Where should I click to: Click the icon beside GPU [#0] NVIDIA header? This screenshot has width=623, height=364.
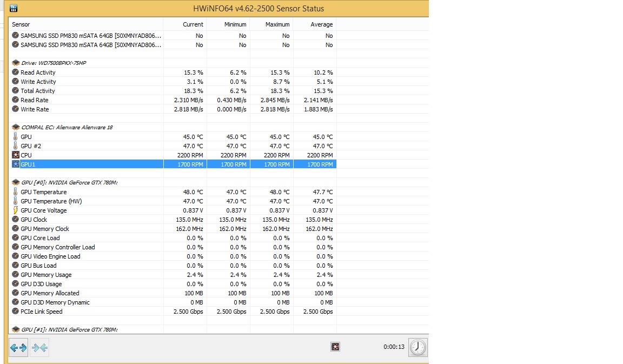[x=16, y=182]
